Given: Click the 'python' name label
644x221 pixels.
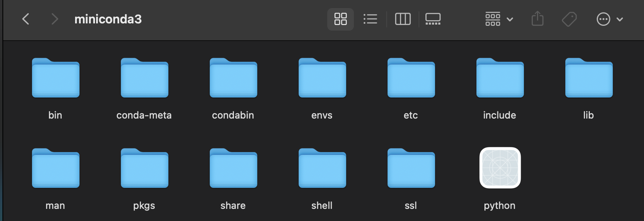Looking at the screenshot, I should 500,206.
